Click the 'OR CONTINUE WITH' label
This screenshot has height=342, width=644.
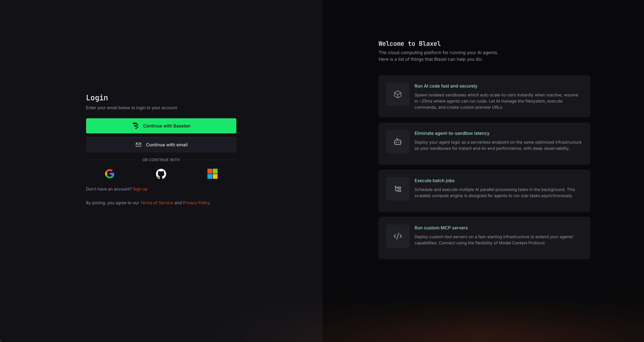(161, 160)
